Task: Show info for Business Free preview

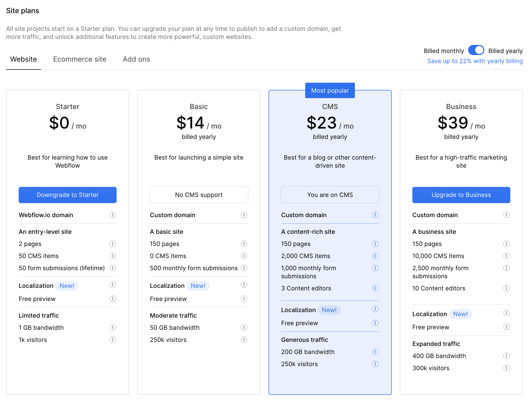Action: [507, 327]
